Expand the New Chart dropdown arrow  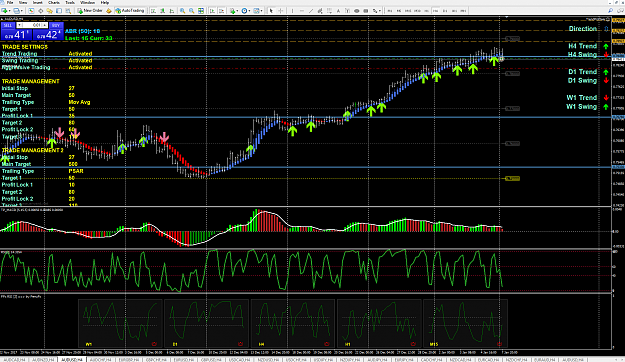(x=10, y=11)
